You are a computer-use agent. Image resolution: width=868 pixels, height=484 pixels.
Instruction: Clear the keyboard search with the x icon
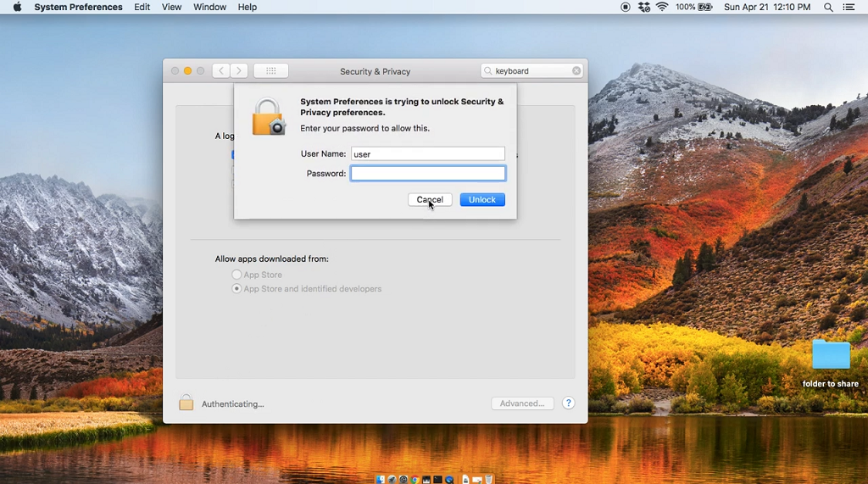click(576, 71)
